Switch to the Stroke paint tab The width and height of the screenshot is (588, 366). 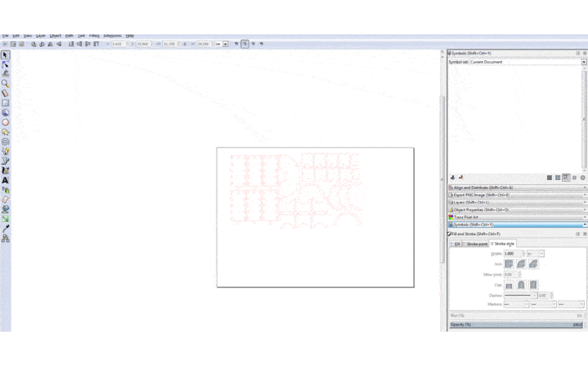(x=475, y=244)
